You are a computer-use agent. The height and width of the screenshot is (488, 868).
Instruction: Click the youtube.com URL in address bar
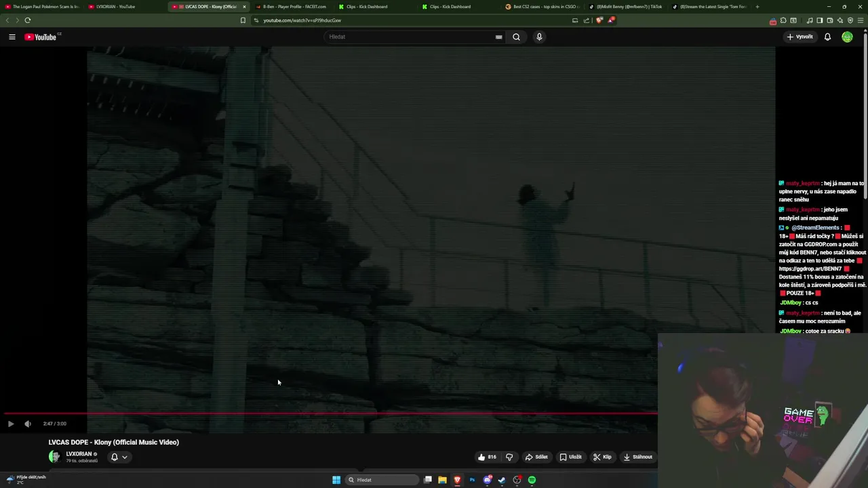pyautogui.click(x=302, y=20)
